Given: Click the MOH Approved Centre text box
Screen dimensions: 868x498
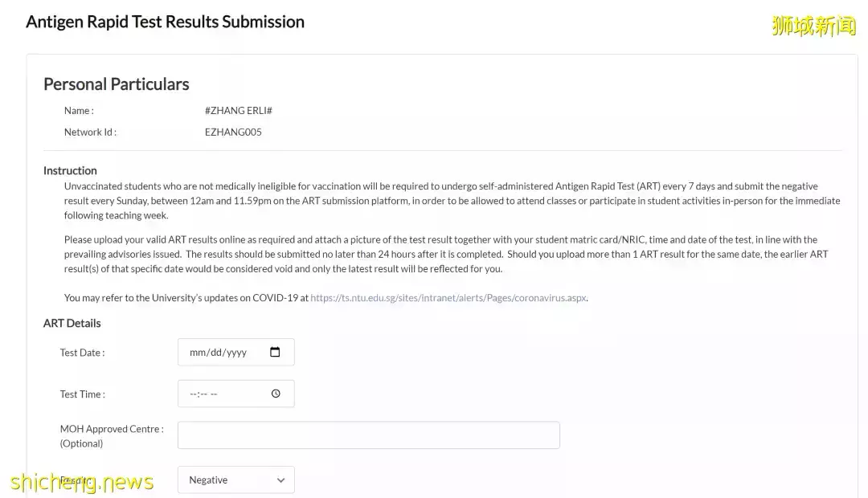Looking at the screenshot, I should coord(368,435).
